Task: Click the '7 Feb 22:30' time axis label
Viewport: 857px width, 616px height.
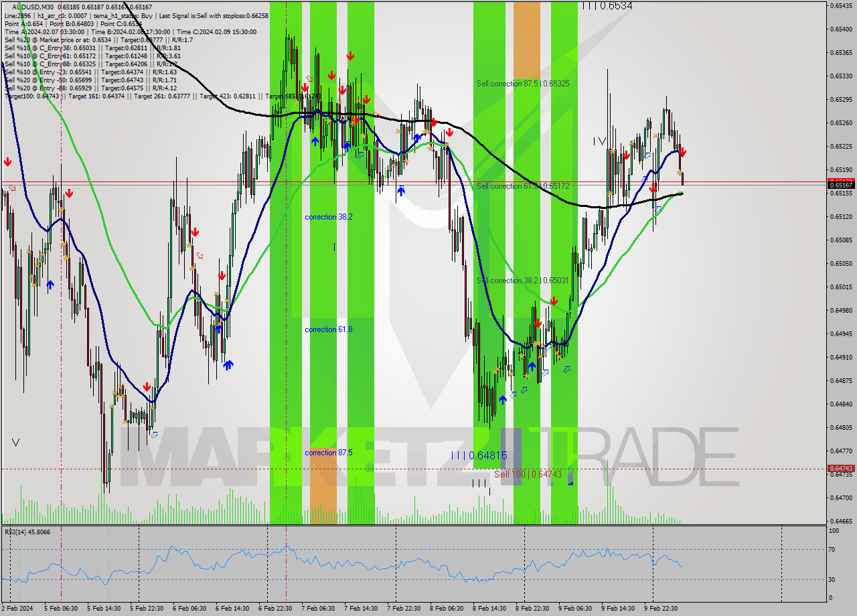Action: click(404, 608)
